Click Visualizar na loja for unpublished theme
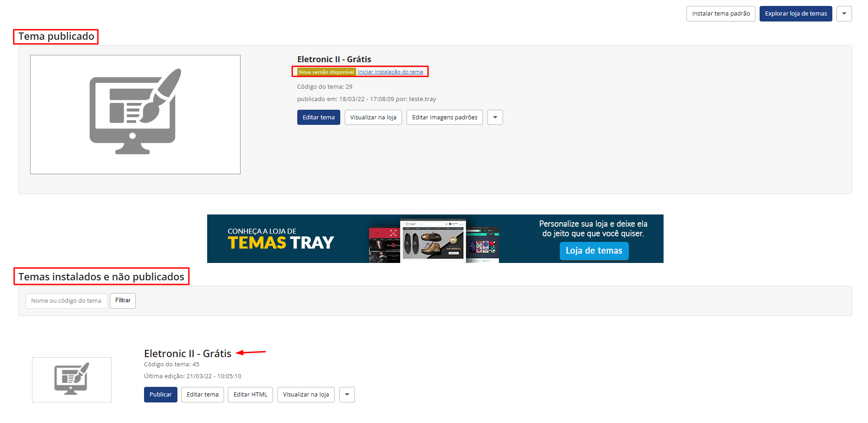868x423 pixels. [306, 395]
